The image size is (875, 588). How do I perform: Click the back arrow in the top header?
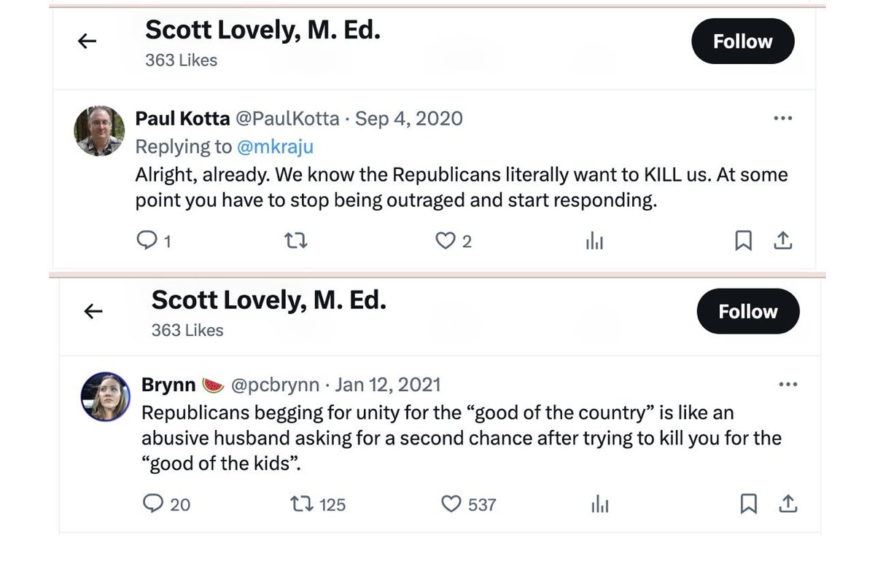pyautogui.click(x=87, y=42)
